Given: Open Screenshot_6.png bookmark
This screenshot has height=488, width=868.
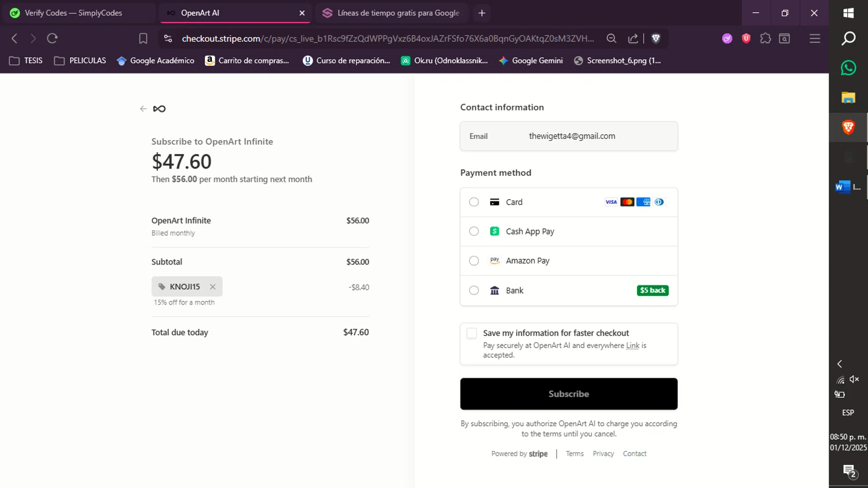Looking at the screenshot, I should click(x=617, y=60).
